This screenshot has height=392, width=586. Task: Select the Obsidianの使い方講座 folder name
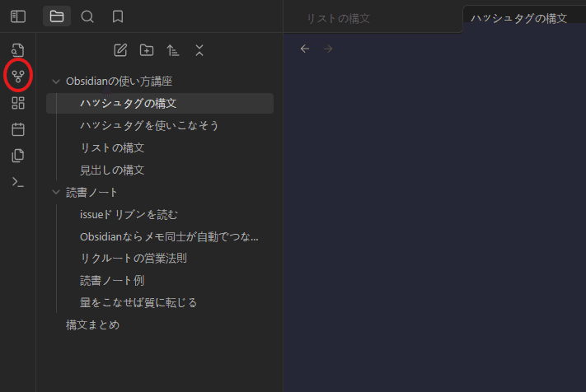pyautogui.click(x=119, y=82)
